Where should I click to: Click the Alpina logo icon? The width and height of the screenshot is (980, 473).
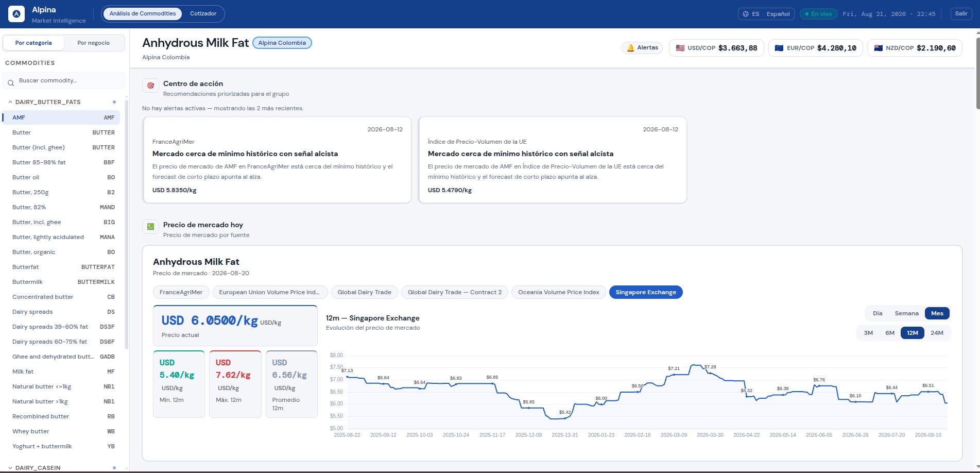point(16,14)
